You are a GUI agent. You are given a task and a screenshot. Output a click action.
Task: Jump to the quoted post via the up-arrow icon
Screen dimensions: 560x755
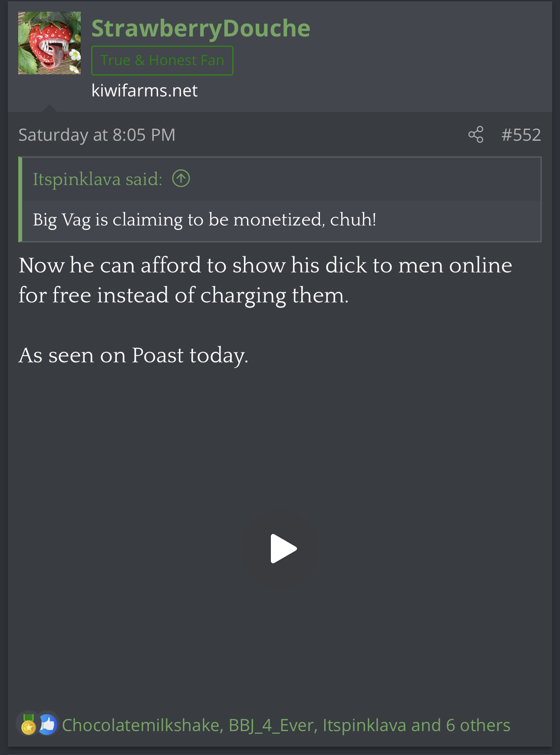pos(181,179)
